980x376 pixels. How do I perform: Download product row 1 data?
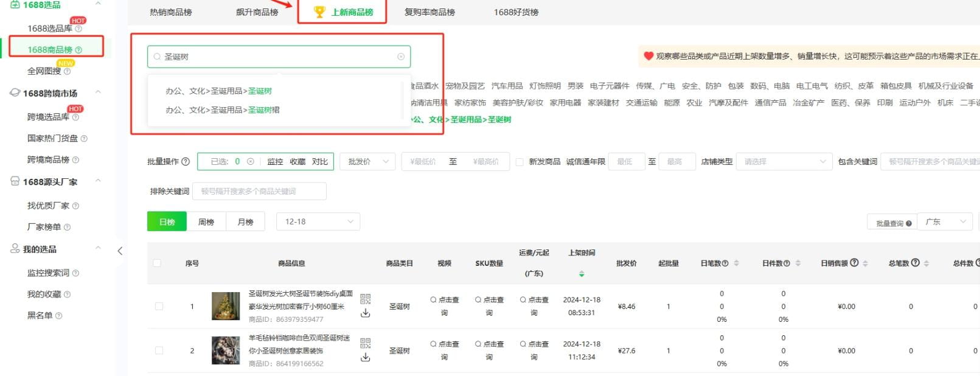(x=365, y=313)
